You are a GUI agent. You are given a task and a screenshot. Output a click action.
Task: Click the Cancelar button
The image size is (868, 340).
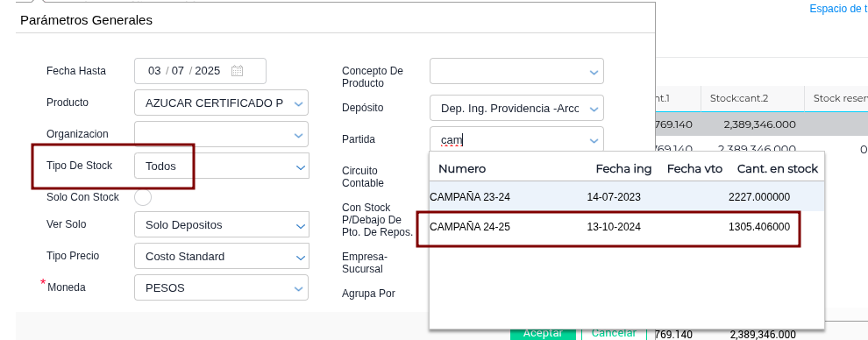pos(614,333)
